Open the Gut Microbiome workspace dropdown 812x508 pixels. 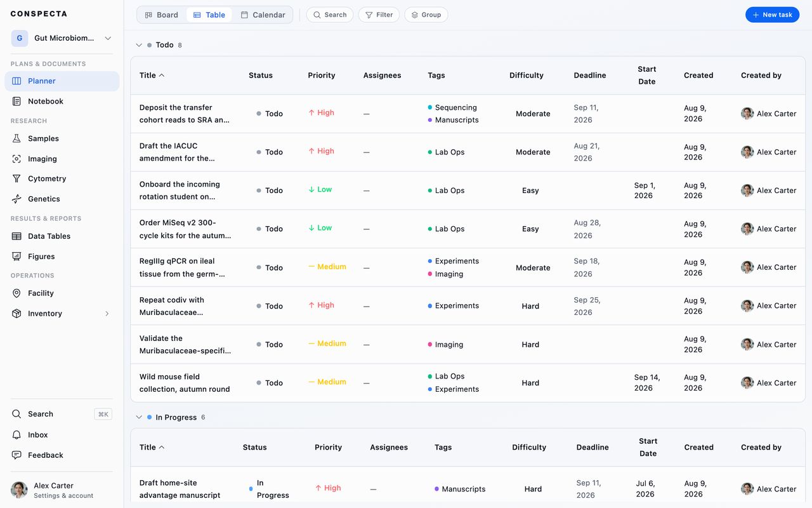(62, 38)
